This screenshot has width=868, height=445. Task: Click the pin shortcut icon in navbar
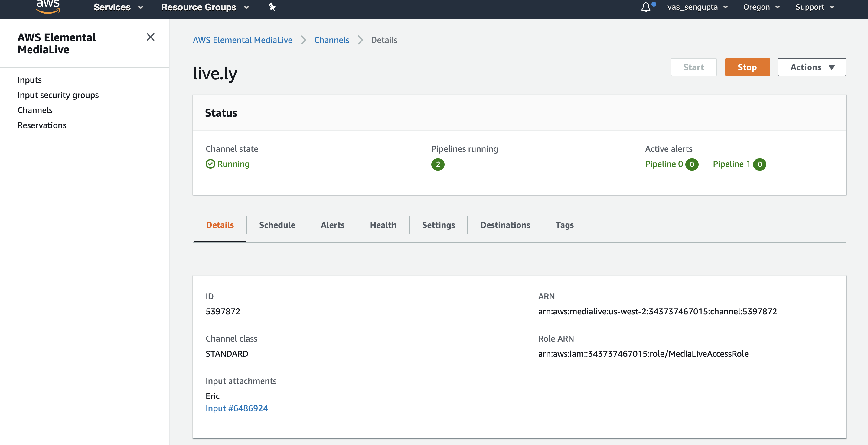click(x=272, y=7)
